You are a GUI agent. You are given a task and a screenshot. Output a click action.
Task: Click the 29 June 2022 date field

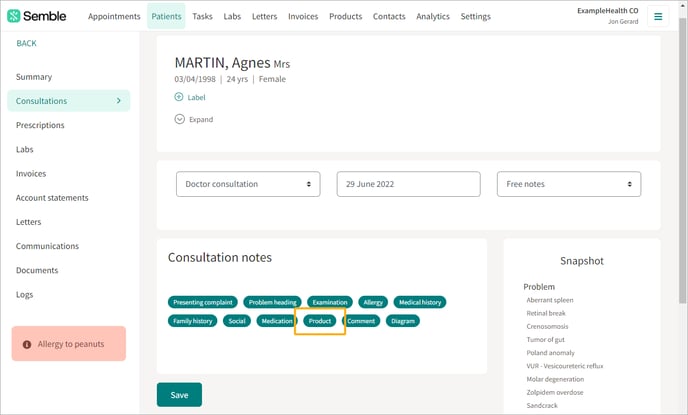408,184
